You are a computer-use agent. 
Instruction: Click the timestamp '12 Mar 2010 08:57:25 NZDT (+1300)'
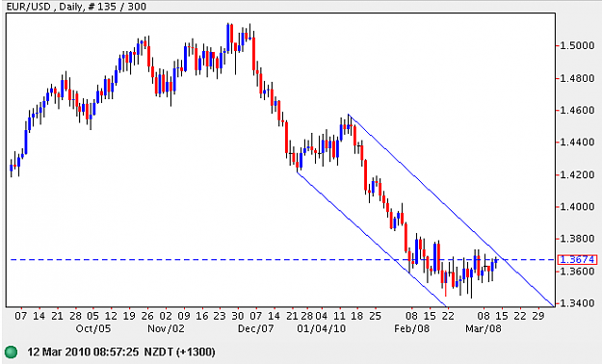(x=121, y=351)
